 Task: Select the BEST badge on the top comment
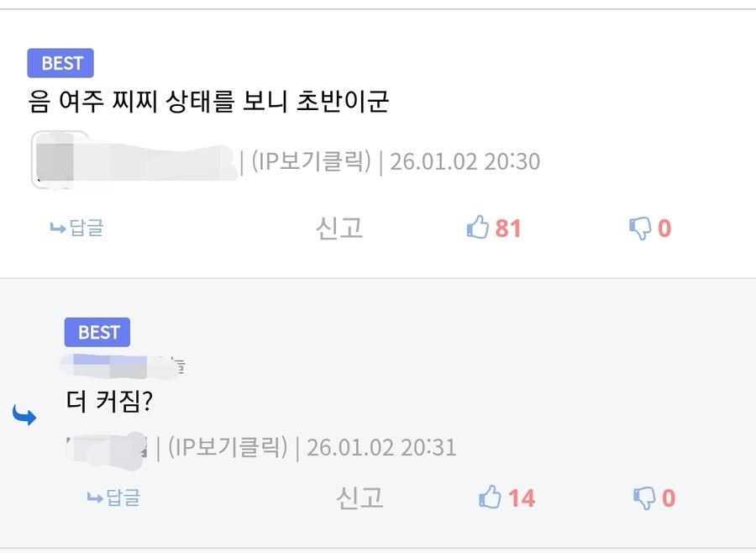[60, 62]
